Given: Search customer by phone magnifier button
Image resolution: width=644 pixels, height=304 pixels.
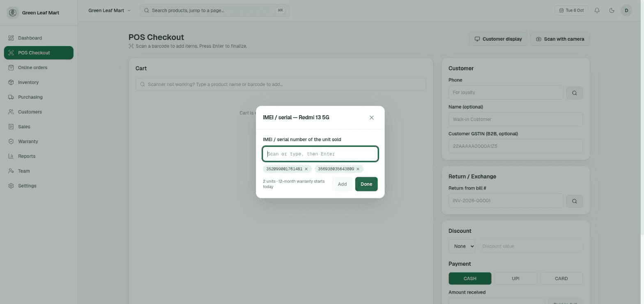Looking at the screenshot, I should 575,93.
